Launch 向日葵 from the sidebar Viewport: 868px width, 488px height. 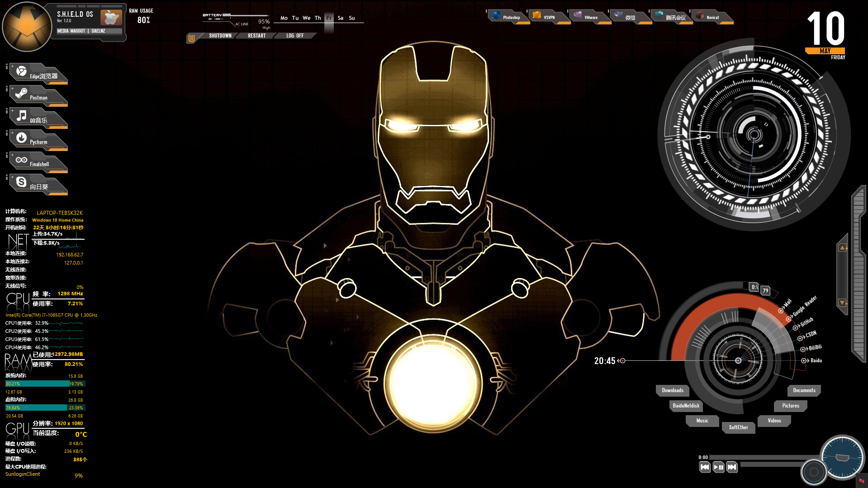pyautogui.click(x=38, y=184)
